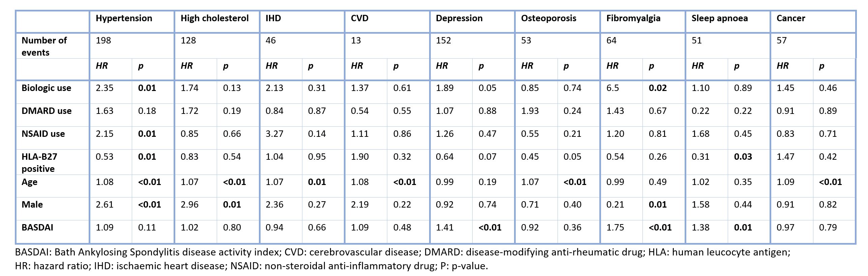Image resolution: width=868 pixels, height=276 pixels.
Task: Select the 3.27 NSAID hazard ratio for IHD
Action: (x=274, y=134)
